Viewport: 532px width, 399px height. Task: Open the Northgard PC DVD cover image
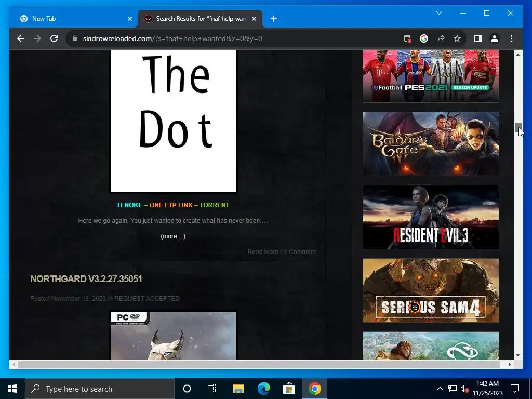(173, 336)
